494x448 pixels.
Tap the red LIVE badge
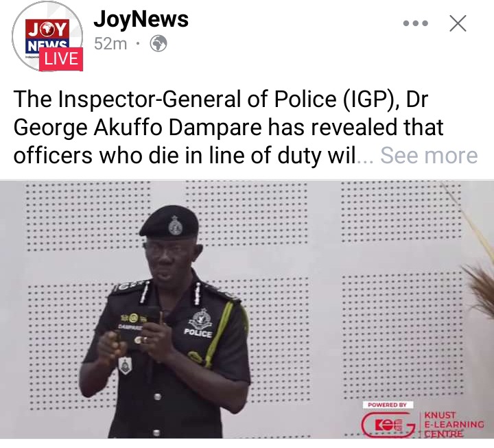pyautogui.click(x=61, y=59)
